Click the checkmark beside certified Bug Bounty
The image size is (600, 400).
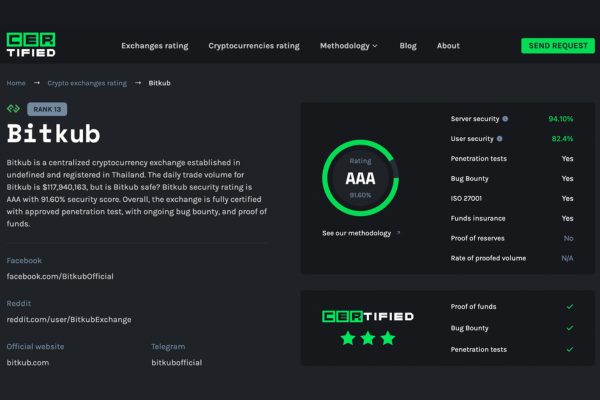pos(570,328)
